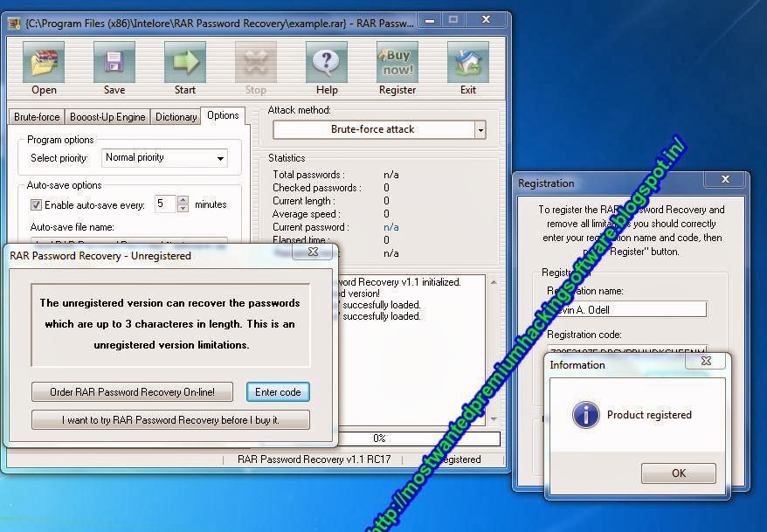This screenshot has height=532, width=767.
Task: Click the 'Average speed :' label
Action: point(307,214)
